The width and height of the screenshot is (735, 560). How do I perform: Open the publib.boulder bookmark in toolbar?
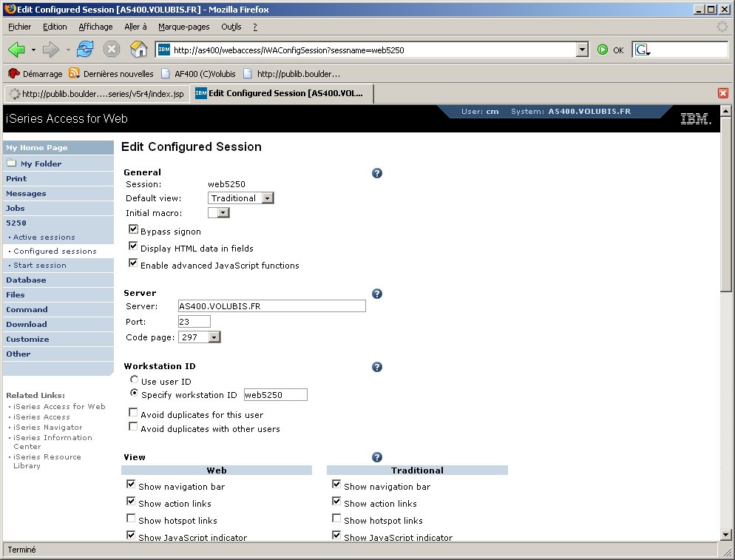point(292,74)
